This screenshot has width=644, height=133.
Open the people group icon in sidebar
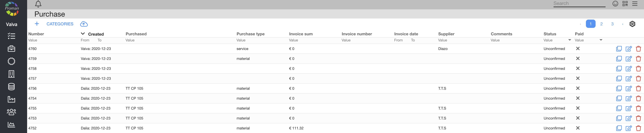click(11, 112)
